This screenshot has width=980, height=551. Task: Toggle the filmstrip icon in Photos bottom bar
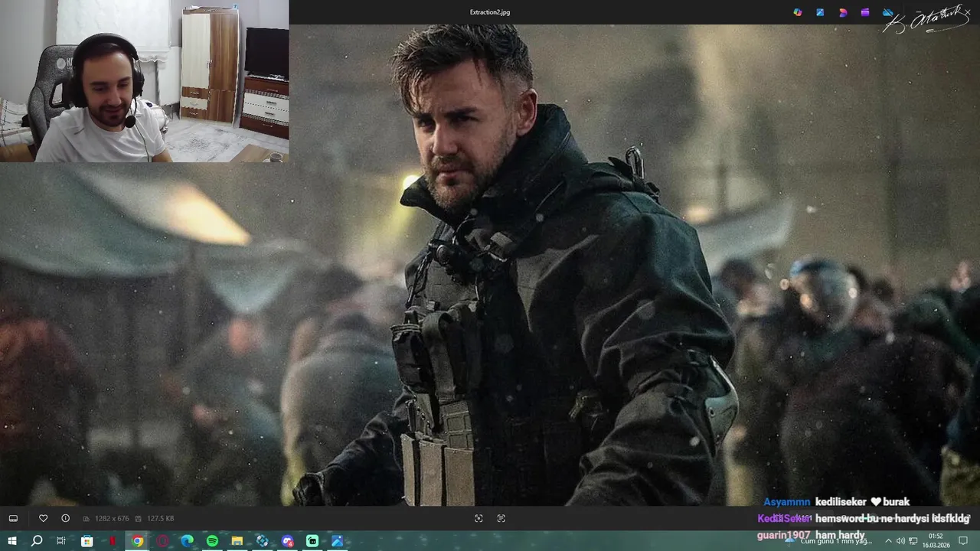(x=13, y=518)
